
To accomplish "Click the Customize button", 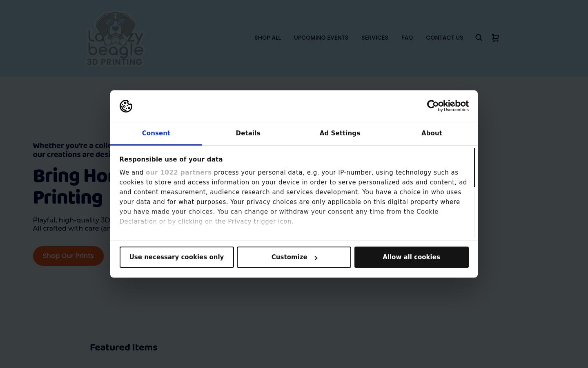I will click(x=294, y=257).
